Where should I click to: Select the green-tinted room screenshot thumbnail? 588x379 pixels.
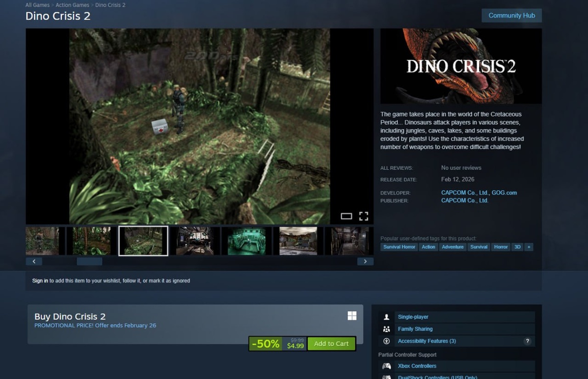[246, 241]
